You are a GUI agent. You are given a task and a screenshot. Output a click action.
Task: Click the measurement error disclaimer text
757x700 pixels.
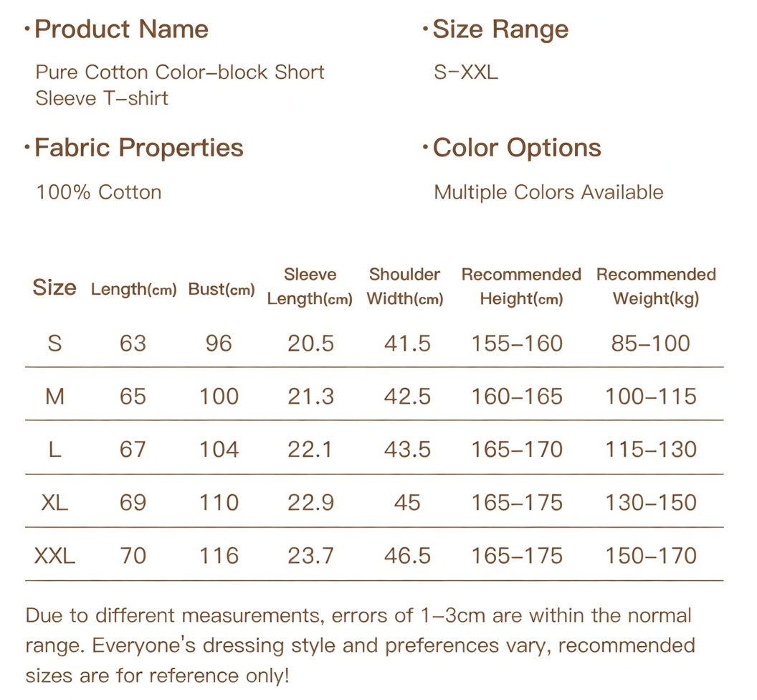click(x=360, y=645)
